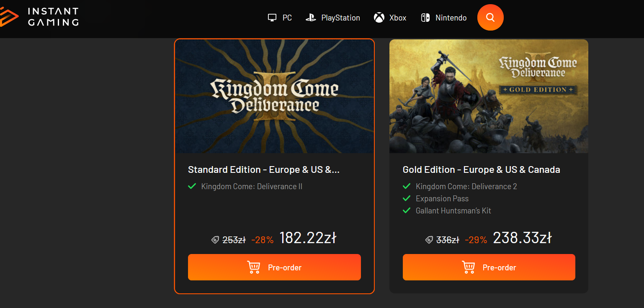Image resolution: width=644 pixels, height=308 pixels.
Task: Select the Gold Edition cover image
Action: (x=489, y=96)
